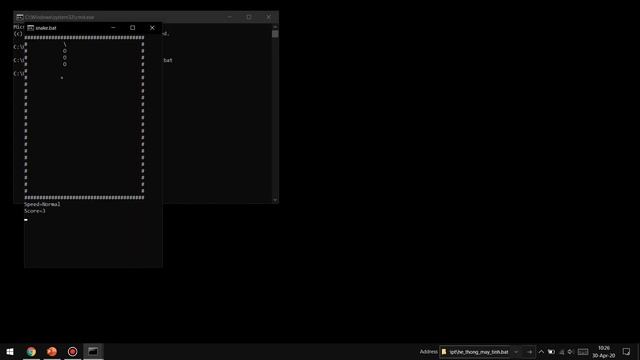Open the volume tray icon
This screenshot has height=360, width=640.
[571, 352]
